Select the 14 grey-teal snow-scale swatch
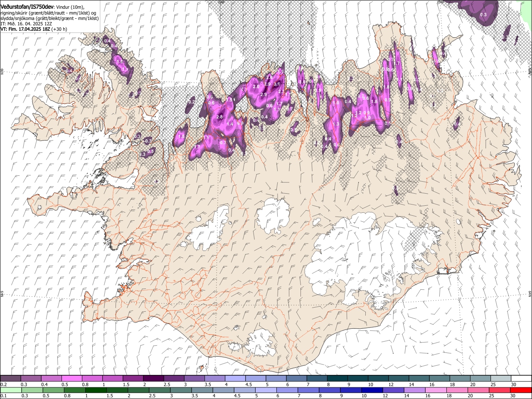532x399 pixels. pos(419,378)
